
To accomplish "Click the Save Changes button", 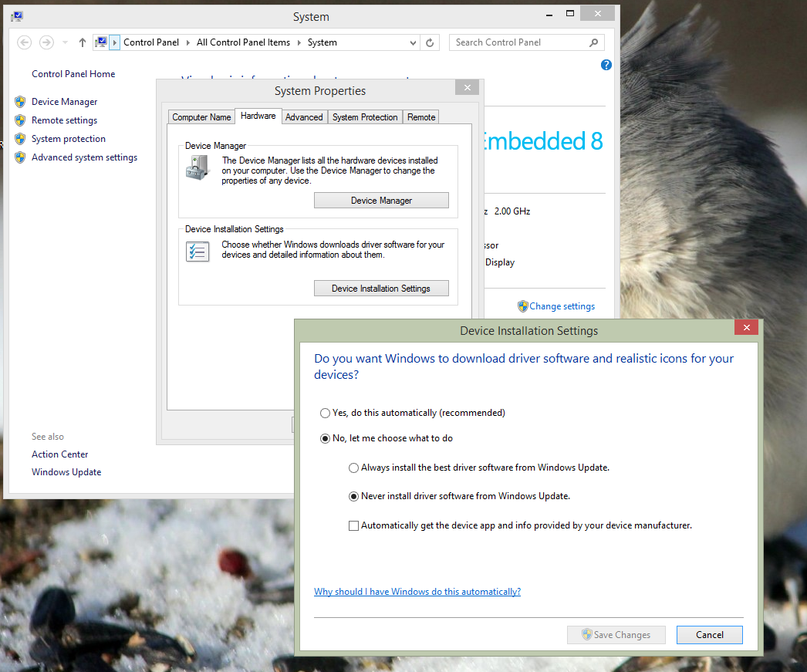I will pyautogui.click(x=616, y=635).
